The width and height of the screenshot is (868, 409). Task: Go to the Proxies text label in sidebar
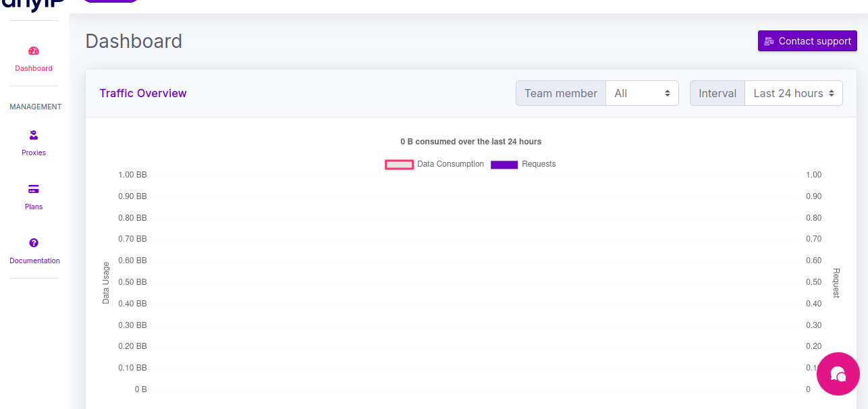(x=34, y=153)
